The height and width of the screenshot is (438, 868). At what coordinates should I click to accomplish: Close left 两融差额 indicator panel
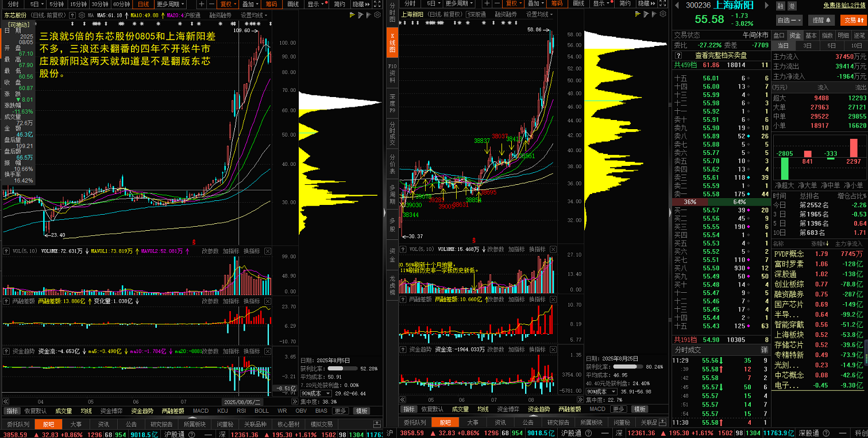coord(268,301)
